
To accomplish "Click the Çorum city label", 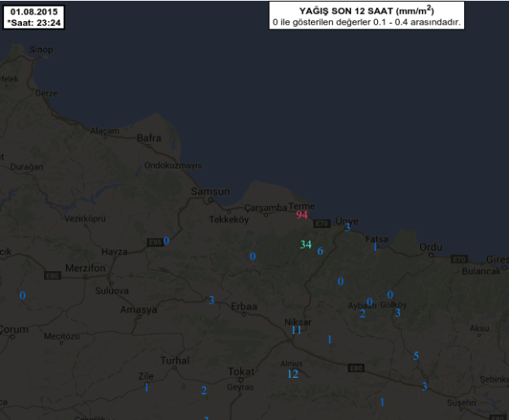I will (14, 330).
